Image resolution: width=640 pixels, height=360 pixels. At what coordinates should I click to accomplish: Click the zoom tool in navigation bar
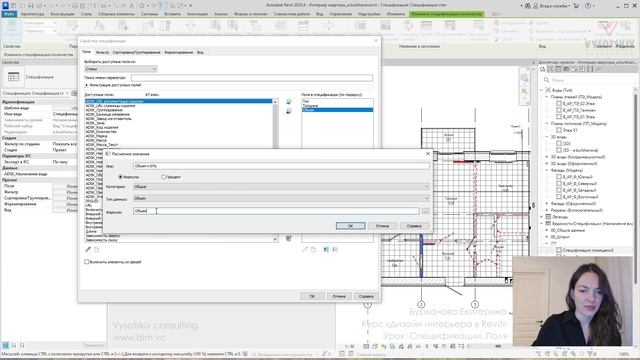(x=524, y=92)
